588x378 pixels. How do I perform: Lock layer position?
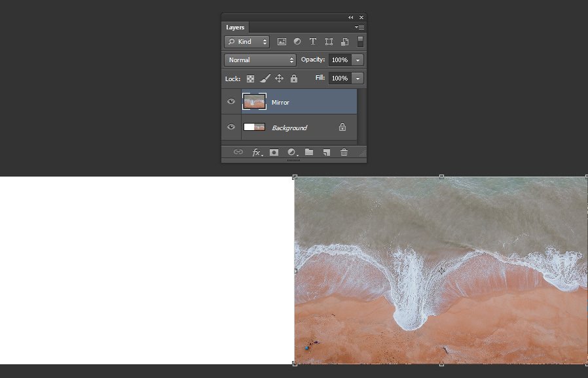(279, 78)
